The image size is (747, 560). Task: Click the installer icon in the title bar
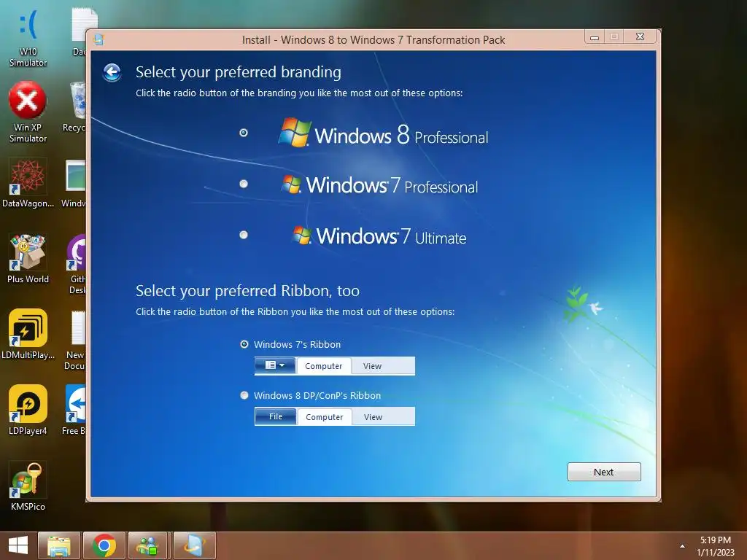coord(99,39)
